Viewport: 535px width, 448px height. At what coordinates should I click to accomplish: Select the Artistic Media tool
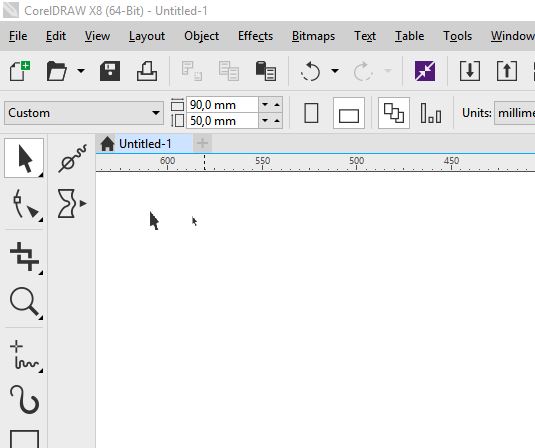pos(24,399)
